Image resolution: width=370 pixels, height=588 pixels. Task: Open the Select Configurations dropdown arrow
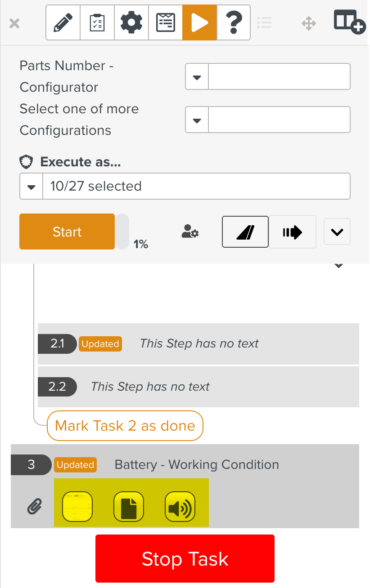(197, 120)
